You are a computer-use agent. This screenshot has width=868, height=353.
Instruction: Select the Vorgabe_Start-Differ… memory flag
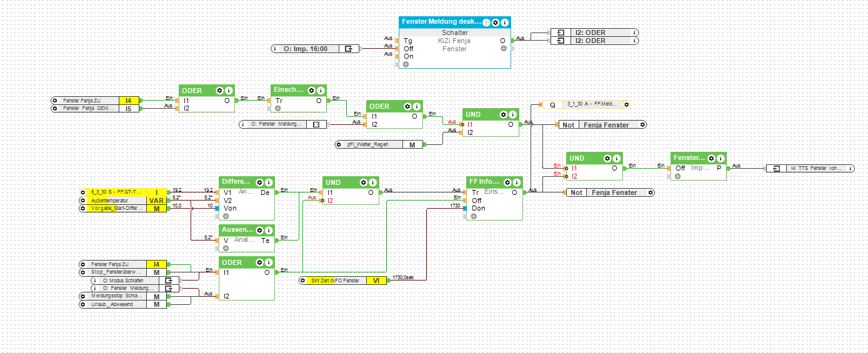pos(123,209)
